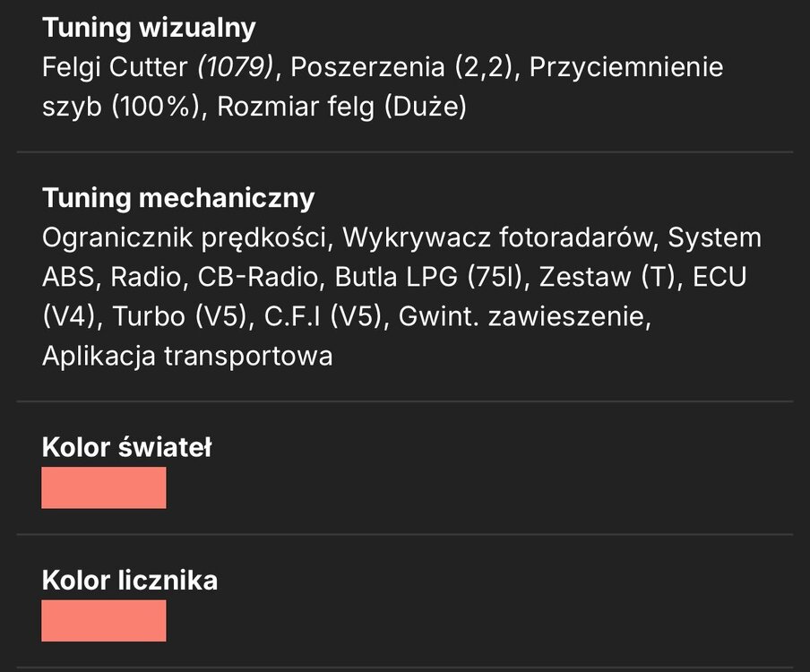Image resolution: width=810 pixels, height=672 pixels.
Task: Click the Kolor świateł label
Action: (126, 447)
